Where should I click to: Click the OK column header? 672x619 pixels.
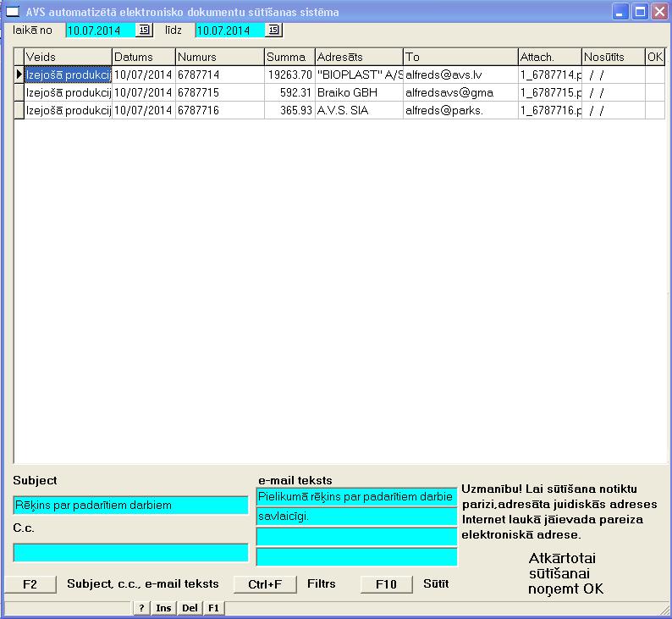(655, 57)
